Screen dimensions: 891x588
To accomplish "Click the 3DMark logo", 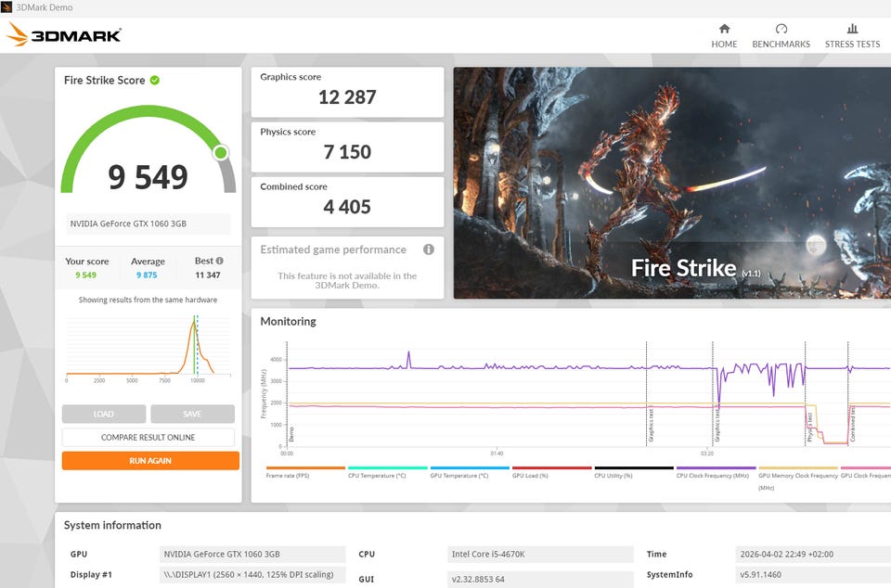I will click(64, 35).
